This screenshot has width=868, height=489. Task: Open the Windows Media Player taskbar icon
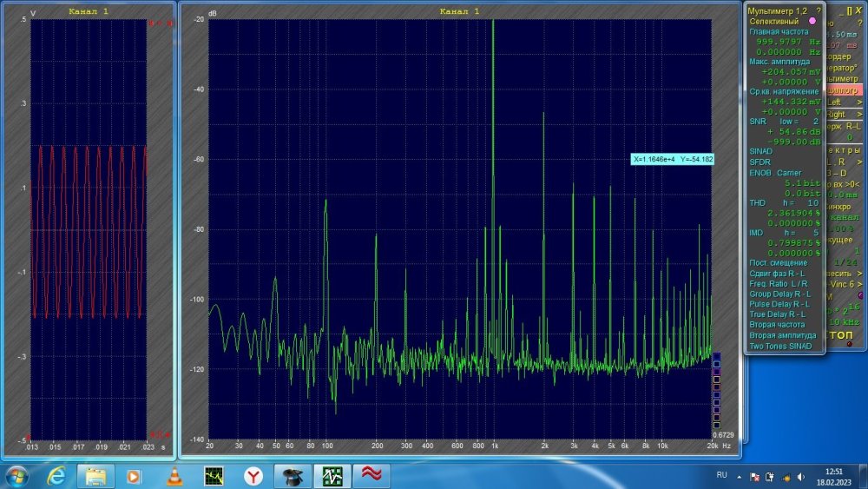135,476
